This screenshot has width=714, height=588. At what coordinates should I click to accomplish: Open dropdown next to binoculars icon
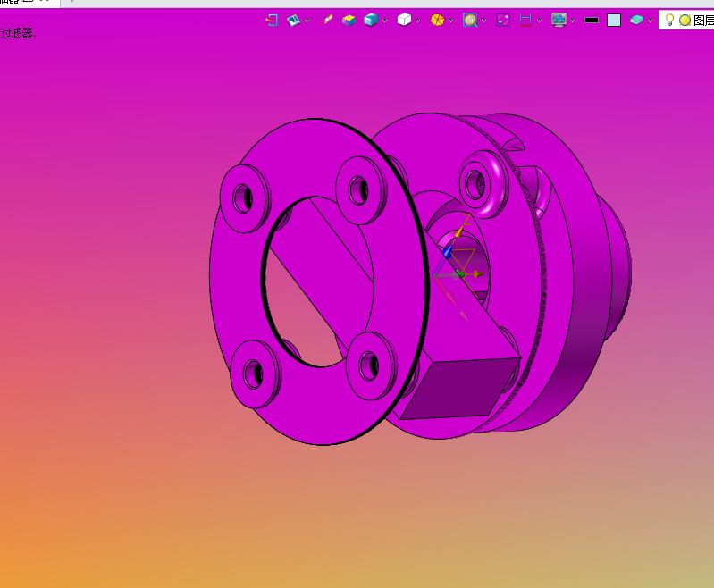(x=307, y=21)
